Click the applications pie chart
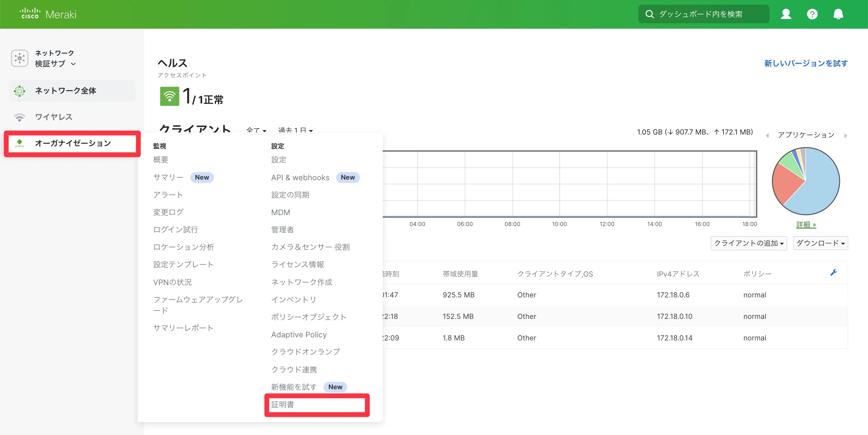 pyautogui.click(x=806, y=181)
